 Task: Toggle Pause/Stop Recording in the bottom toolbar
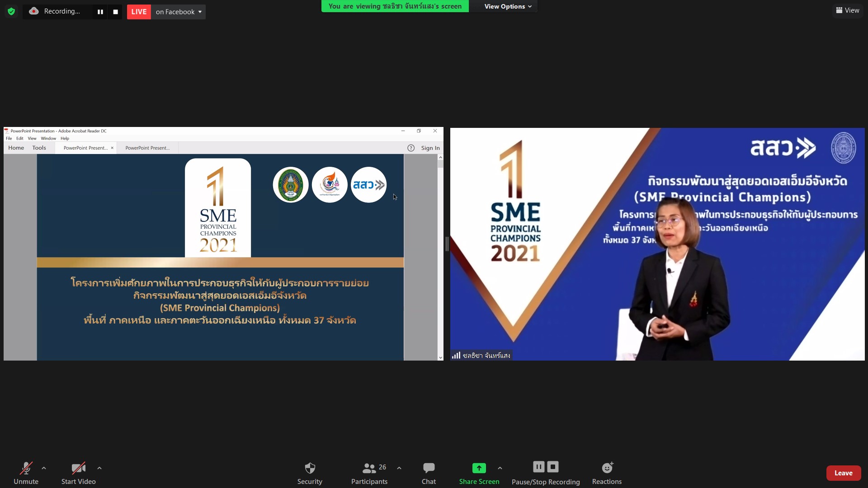point(545,473)
